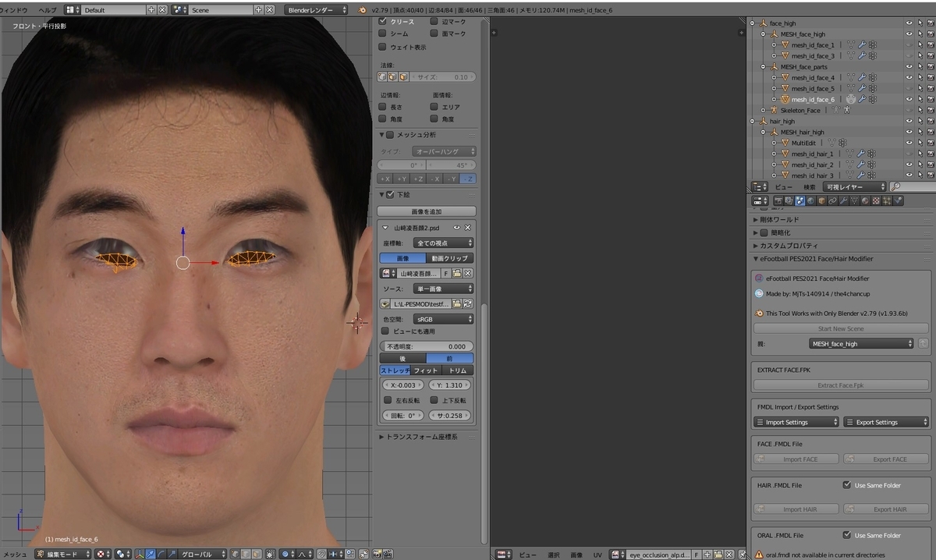Viewport: 936px width, 560px height.
Task: Open the メッシュ menu in viewport header
Action: [x=16, y=555]
